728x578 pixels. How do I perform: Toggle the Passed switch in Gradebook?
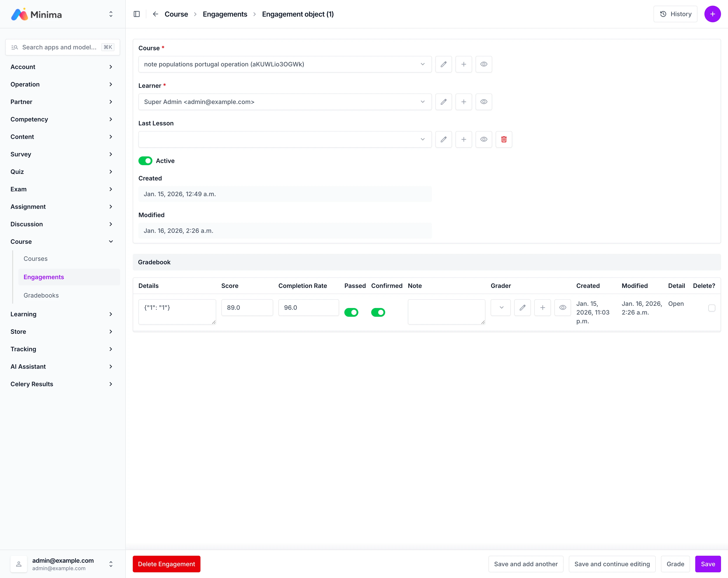tap(351, 312)
